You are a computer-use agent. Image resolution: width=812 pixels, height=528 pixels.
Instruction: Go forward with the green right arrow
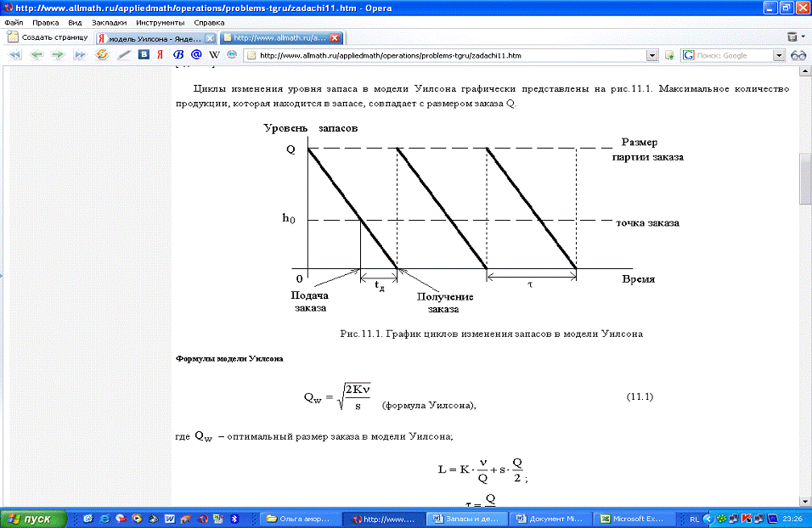pyautogui.click(x=58, y=54)
